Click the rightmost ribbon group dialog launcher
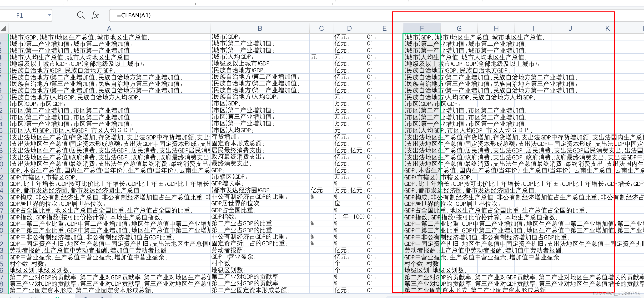The height and width of the screenshot is (298, 644). pyautogui.click(x=404, y=4)
